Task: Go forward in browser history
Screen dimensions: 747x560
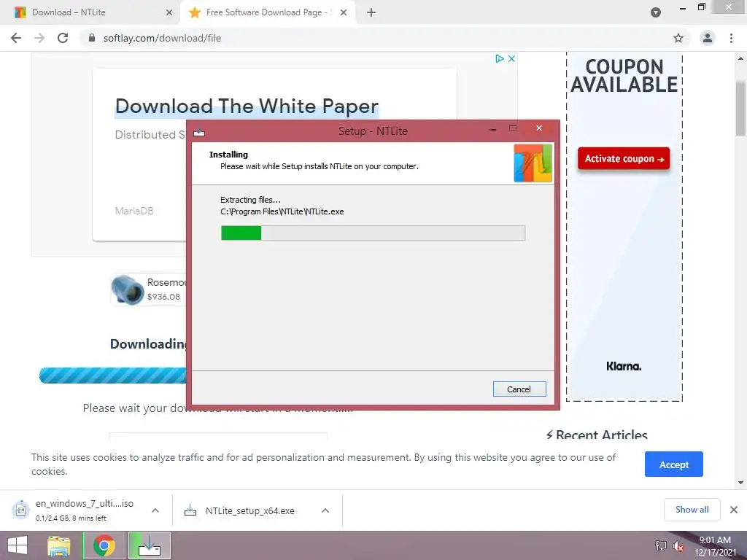Action: (39, 38)
